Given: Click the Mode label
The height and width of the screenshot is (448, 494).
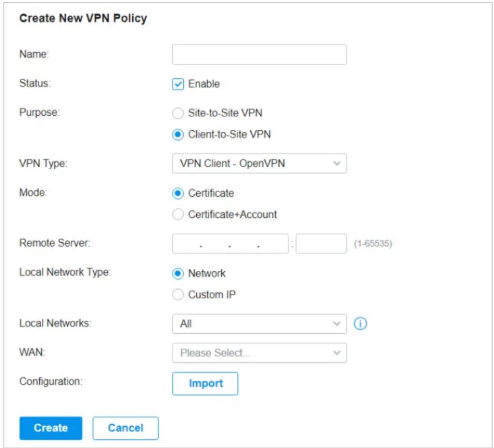Looking at the screenshot, I should pos(33,192).
